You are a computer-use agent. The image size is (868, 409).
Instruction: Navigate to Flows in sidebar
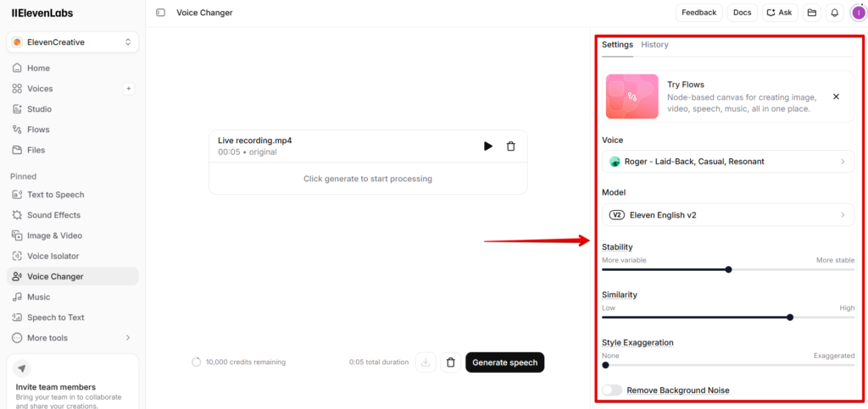pyautogui.click(x=73, y=130)
